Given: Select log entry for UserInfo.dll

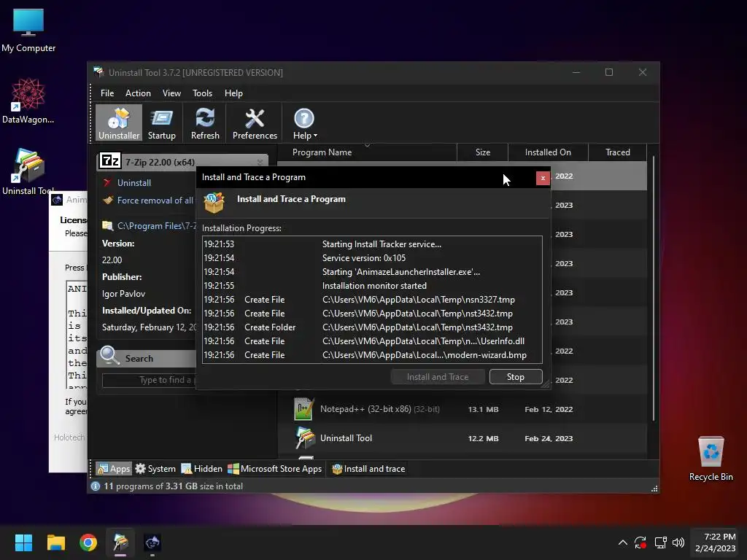Looking at the screenshot, I should click(x=372, y=341).
